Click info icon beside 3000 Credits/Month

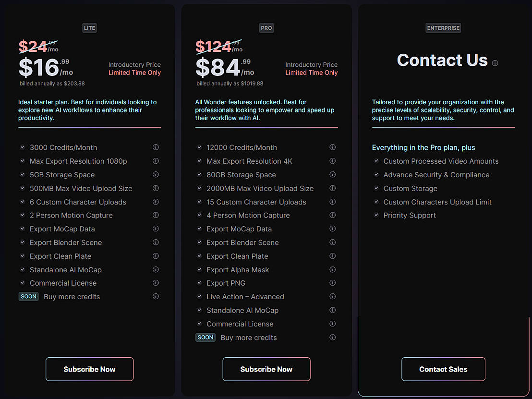tap(156, 147)
